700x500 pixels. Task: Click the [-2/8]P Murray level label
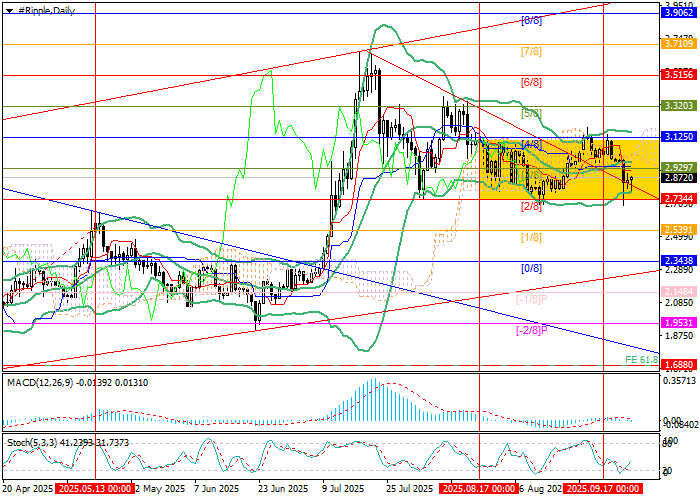(x=532, y=331)
